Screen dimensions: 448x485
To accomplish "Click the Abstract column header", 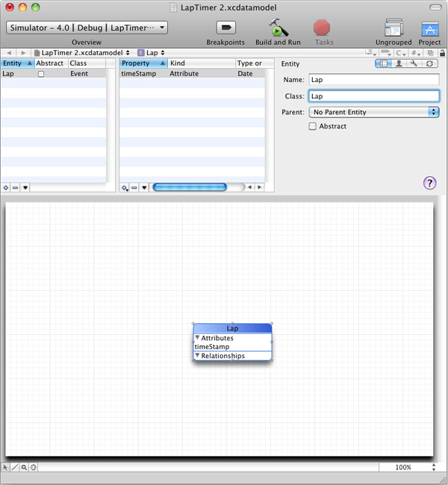I will tap(51, 63).
